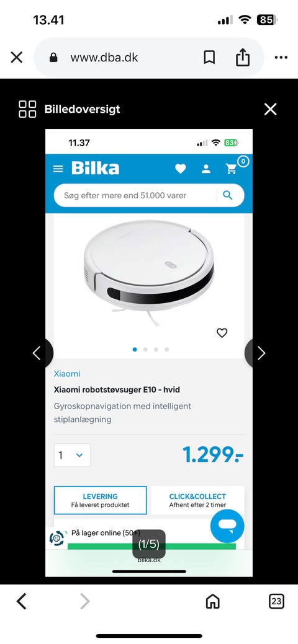Show the next image with right arrow
The image size is (298, 644).
coord(261,353)
